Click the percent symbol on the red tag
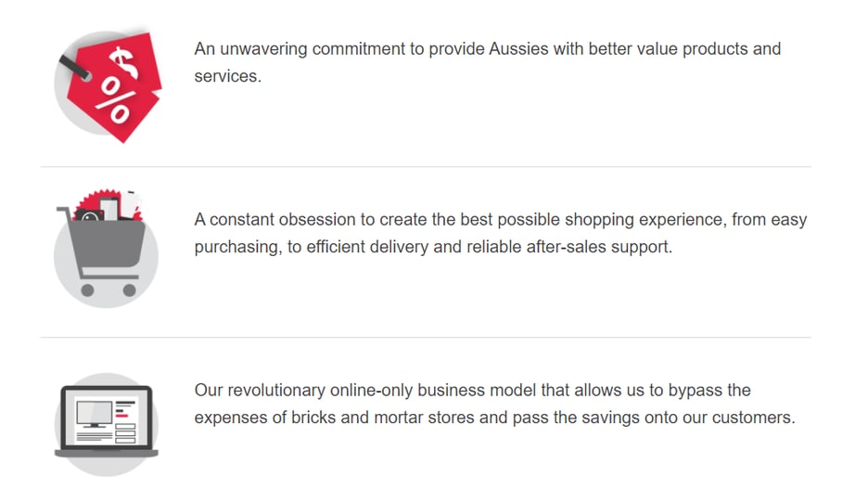This screenshot has width=868, height=489. (115, 100)
